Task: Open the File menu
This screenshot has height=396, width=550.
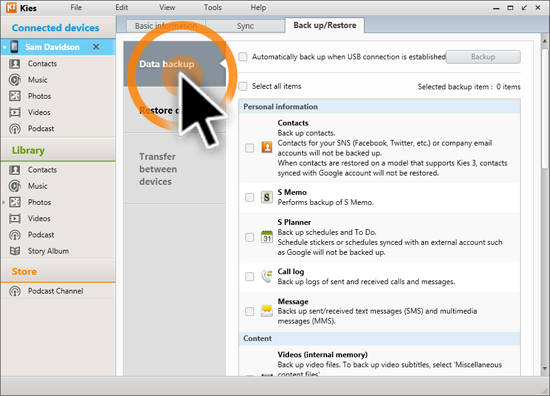Action: (76, 7)
